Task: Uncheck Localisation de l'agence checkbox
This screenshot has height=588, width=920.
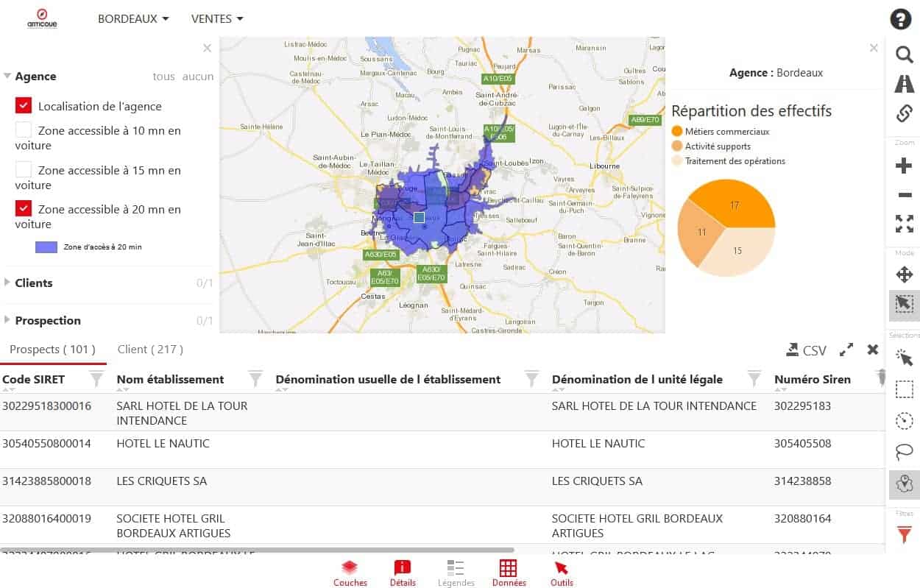Action: [24, 106]
